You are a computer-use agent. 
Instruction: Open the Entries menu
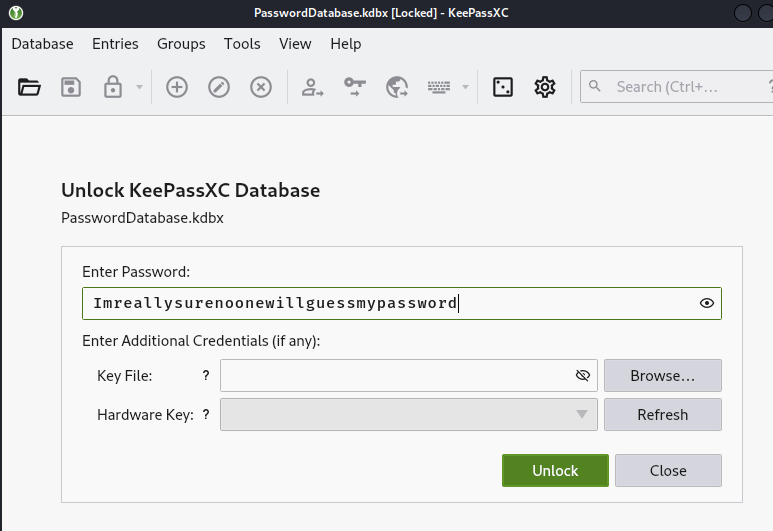pos(115,44)
